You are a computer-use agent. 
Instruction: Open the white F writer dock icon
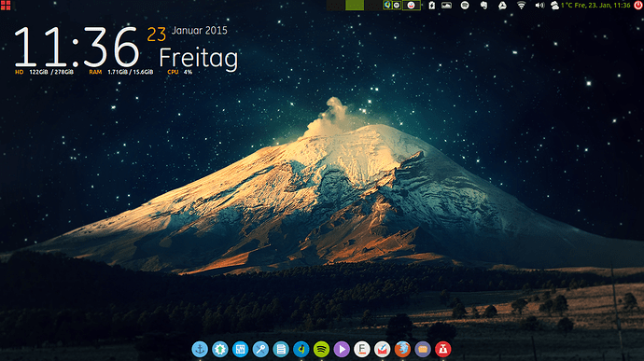click(362, 349)
